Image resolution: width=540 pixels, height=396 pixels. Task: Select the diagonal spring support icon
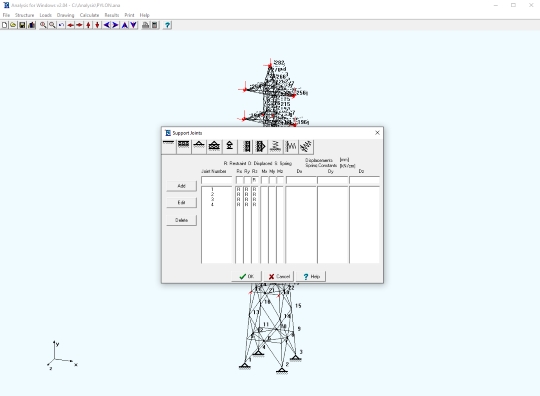[x=306, y=146]
